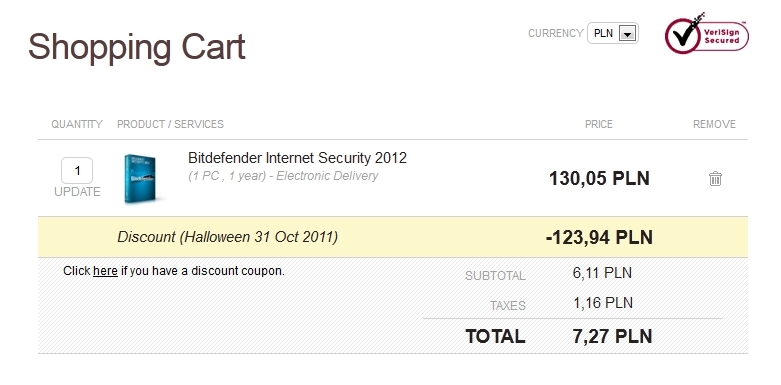This screenshot has width=781, height=385.
Task: Click the QUANTITY column header
Action: click(x=77, y=124)
